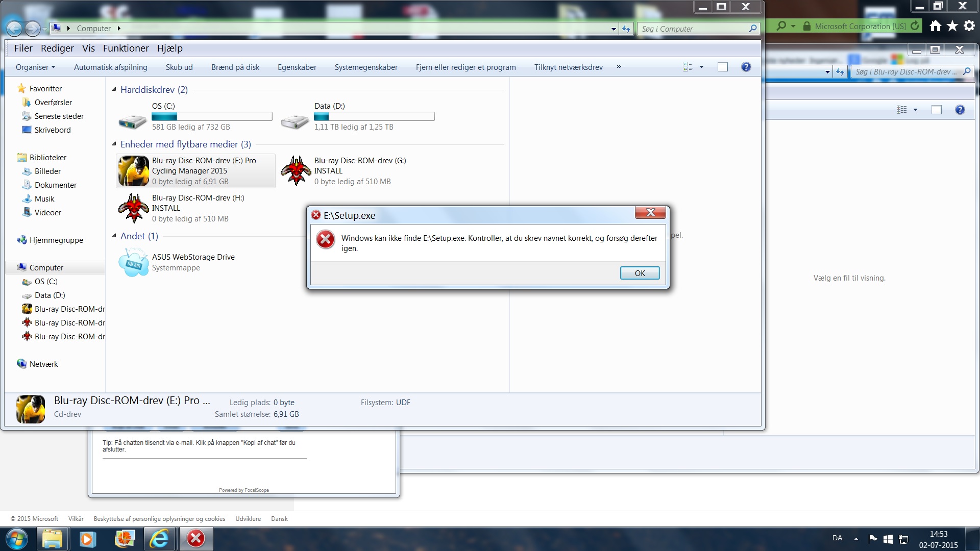This screenshot has height=551, width=980.
Task: Click the Help question mark icon in toolbar
Action: pos(746,67)
